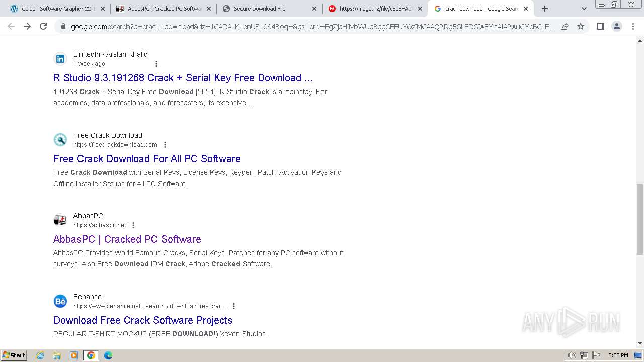Image resolution: width=644 pixels, height=362 pixels.
Task: Click the Behance site favicon
Action: [60, 301]
